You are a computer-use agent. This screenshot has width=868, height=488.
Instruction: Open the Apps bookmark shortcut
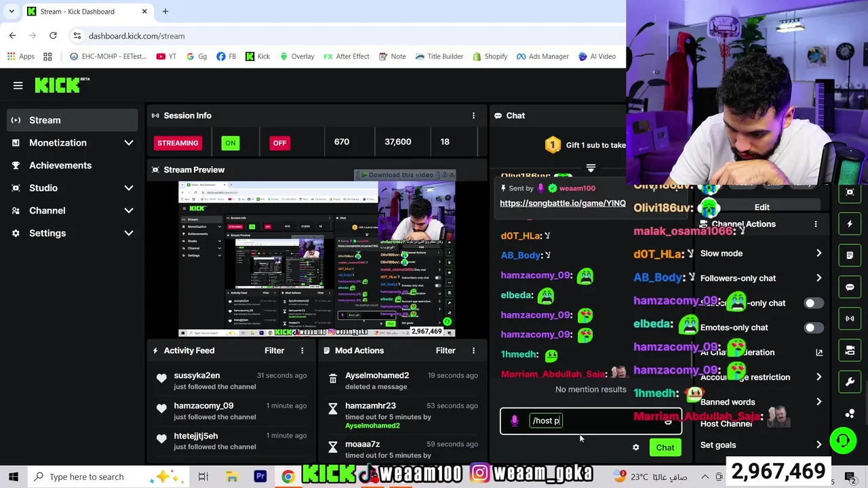pyautogui.click(x=20, y=56)
